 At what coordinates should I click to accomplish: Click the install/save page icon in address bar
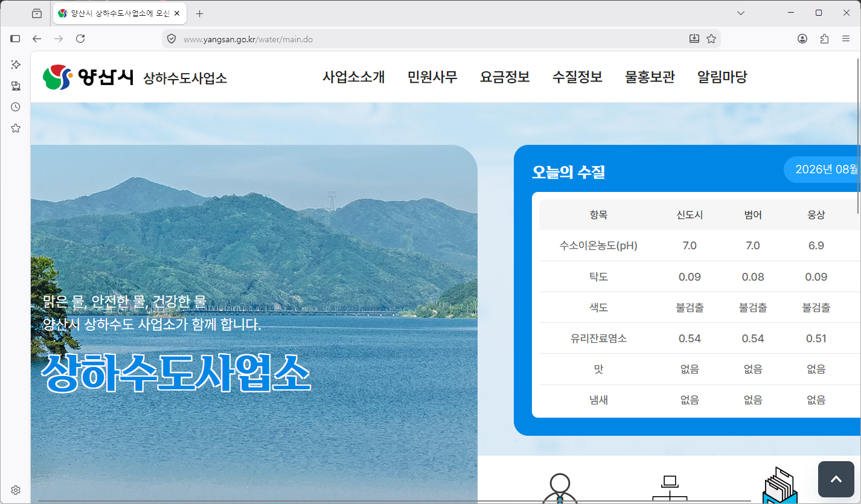tap(694, 39)
